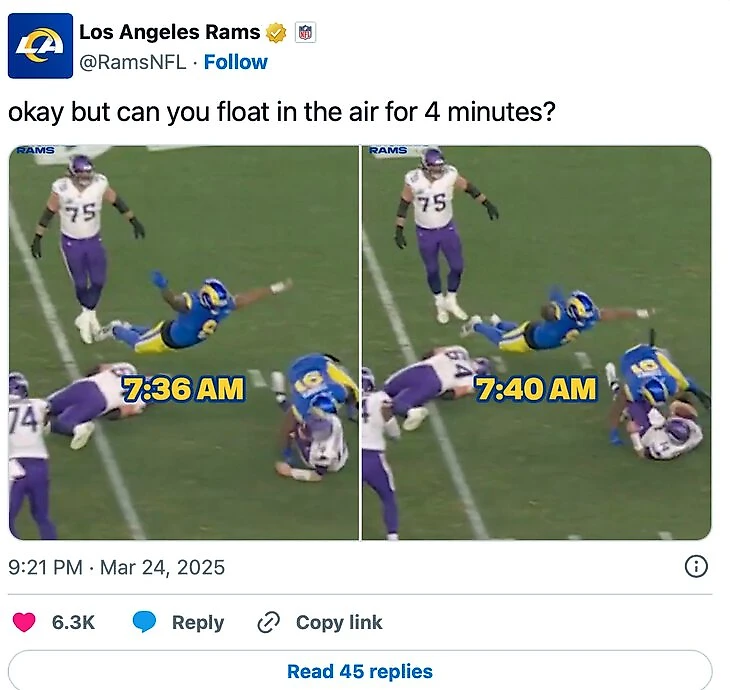Click the blue reply speech bubble icon
730x690 pixels.
(x=145, y=622)
